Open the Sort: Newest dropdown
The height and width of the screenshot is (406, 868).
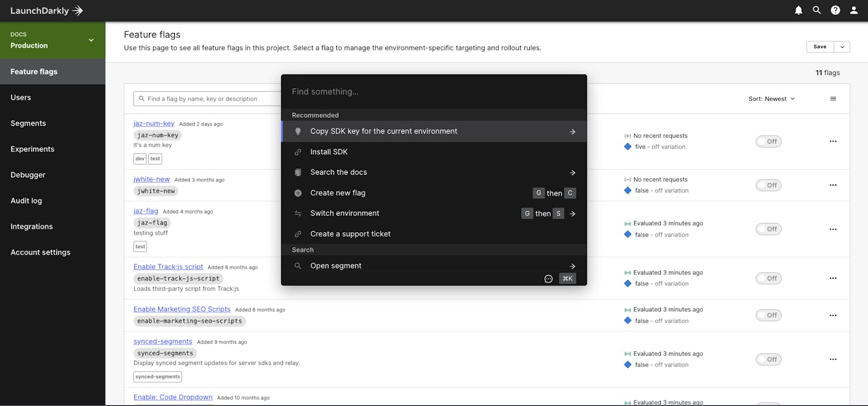[x=772, y=99]
